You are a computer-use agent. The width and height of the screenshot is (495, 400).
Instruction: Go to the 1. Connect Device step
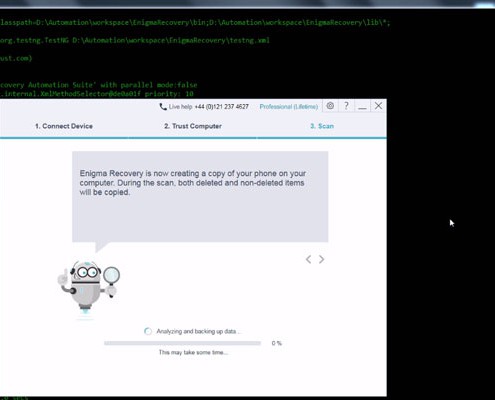(x=64, y=126)
